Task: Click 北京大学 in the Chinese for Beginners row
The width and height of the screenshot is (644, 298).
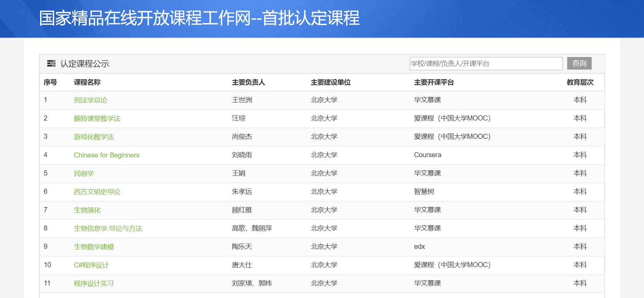Action: pos(324,155)
